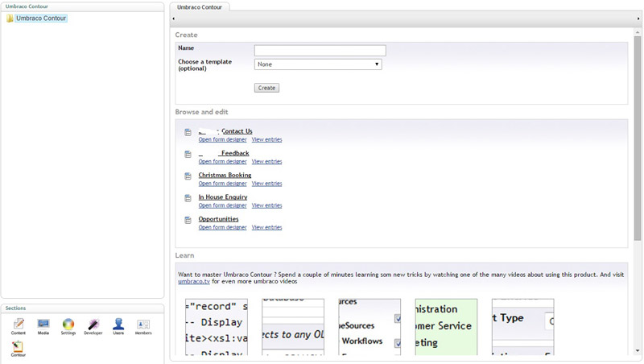Click the vertical scrollbar thumb
644x364 pixels.
pos(638,138)
